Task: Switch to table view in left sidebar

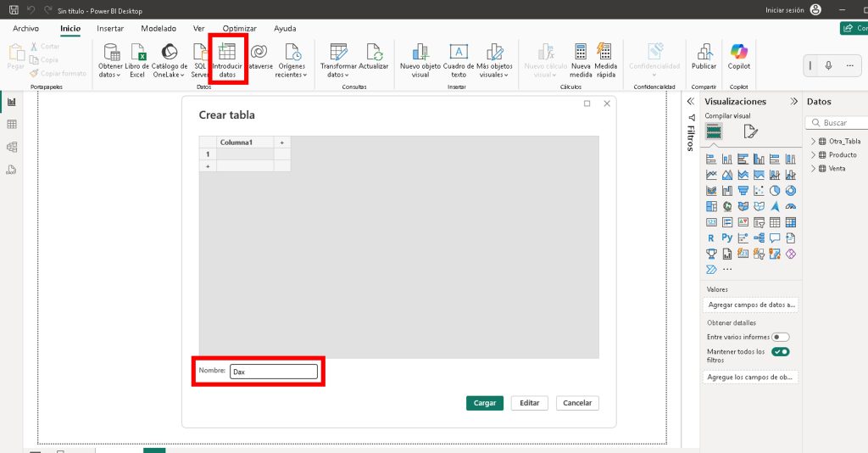Action: pos(12,124)
